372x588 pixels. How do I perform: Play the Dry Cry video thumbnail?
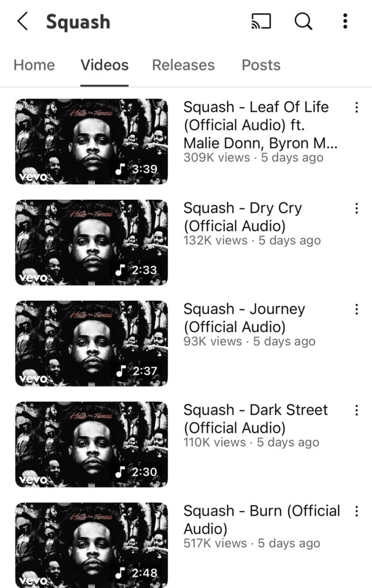click(x=91, y=242)
